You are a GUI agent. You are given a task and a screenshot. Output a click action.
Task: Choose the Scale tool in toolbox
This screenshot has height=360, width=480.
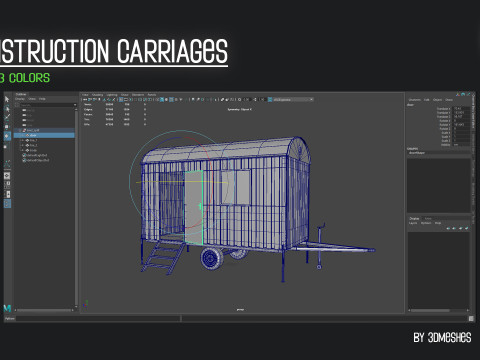click(5, 147)
